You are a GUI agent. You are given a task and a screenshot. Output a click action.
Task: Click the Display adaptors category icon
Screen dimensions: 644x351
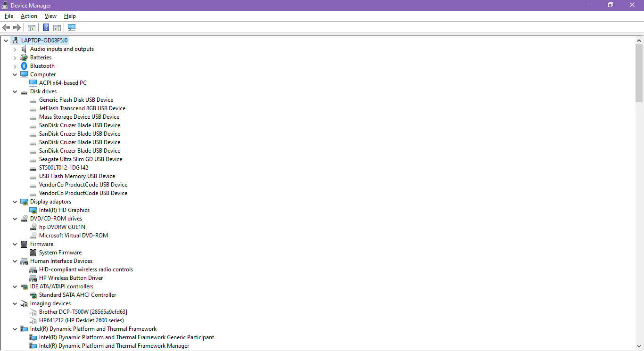(x=24, y=202)
